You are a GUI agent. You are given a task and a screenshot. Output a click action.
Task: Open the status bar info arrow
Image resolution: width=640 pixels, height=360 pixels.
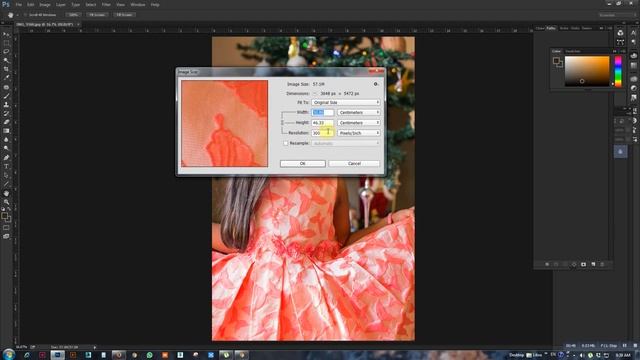point(95,347)
